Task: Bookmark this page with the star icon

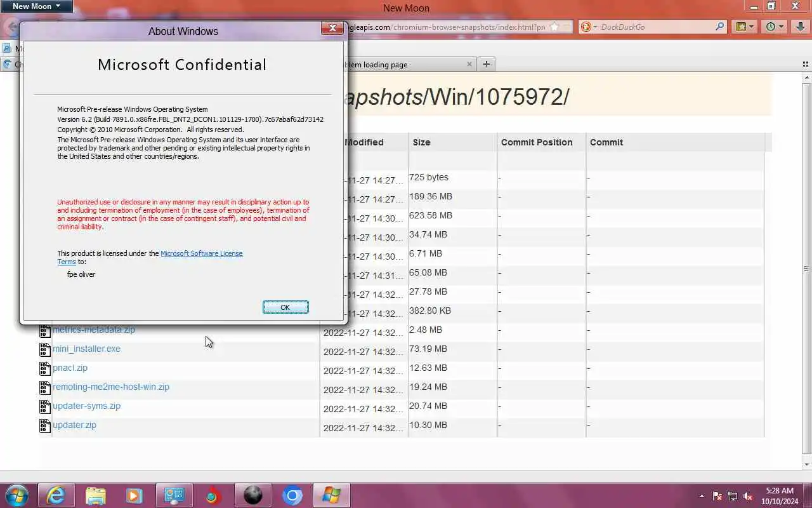Action: point(554,27)
